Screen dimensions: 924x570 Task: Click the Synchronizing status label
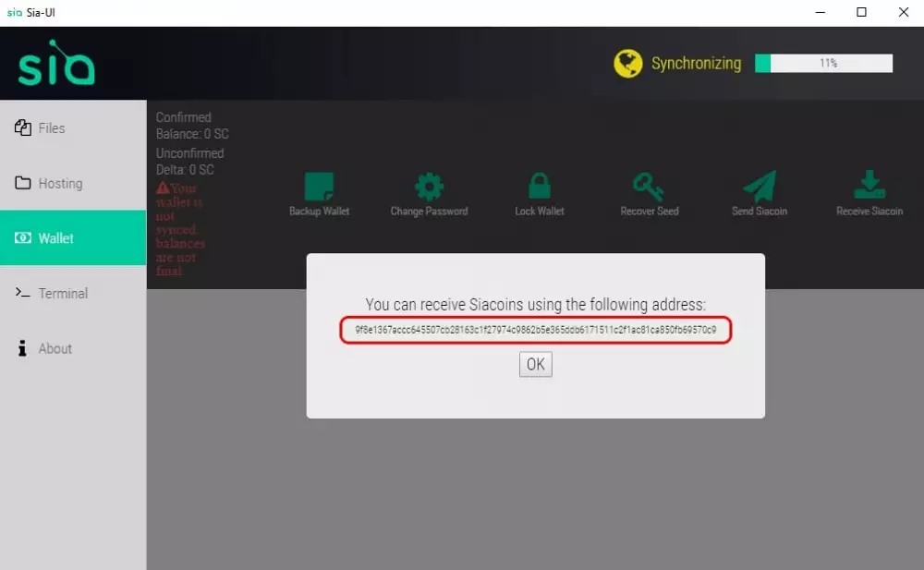(696, 64)
